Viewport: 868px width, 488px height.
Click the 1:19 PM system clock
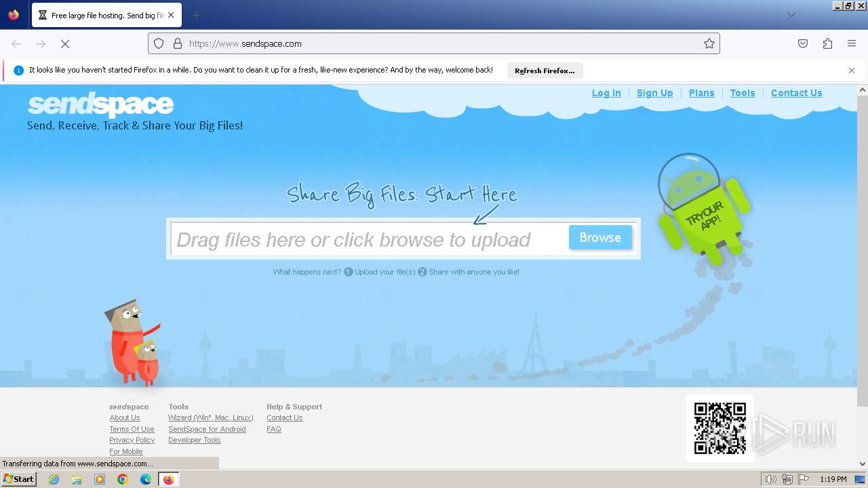click(x=833, y=479)
